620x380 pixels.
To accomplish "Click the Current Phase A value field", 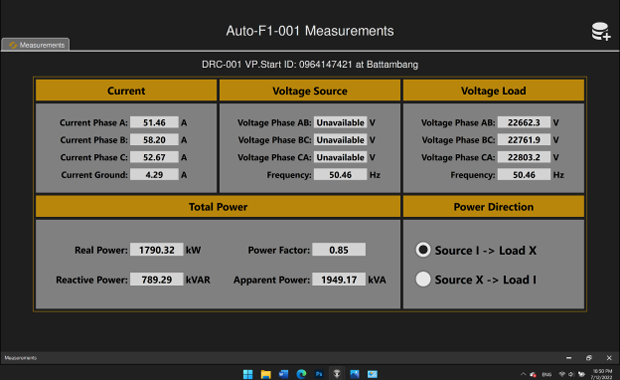I will 154,122.
